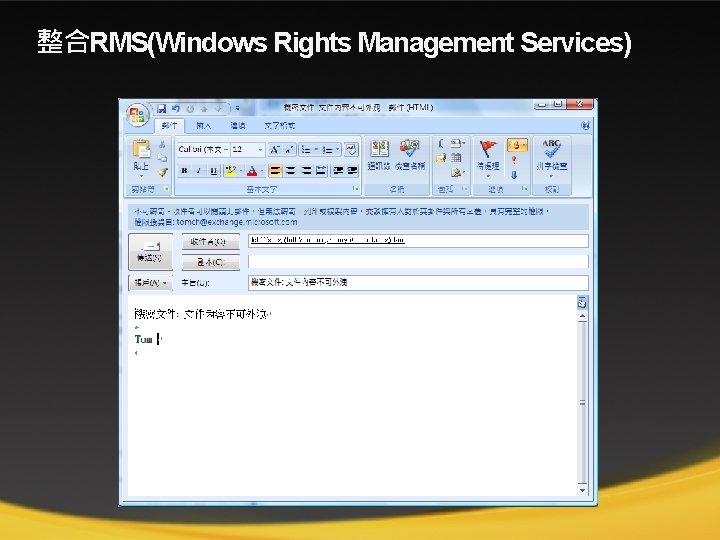Click the Decrease Indent icon
720x540 pixels.
tap(338, 171)
